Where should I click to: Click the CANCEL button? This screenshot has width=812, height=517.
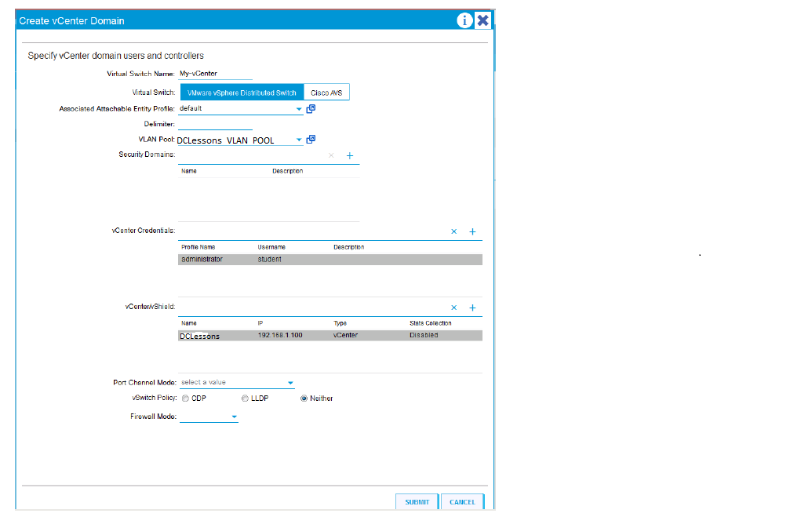click(x=462, y=501)
